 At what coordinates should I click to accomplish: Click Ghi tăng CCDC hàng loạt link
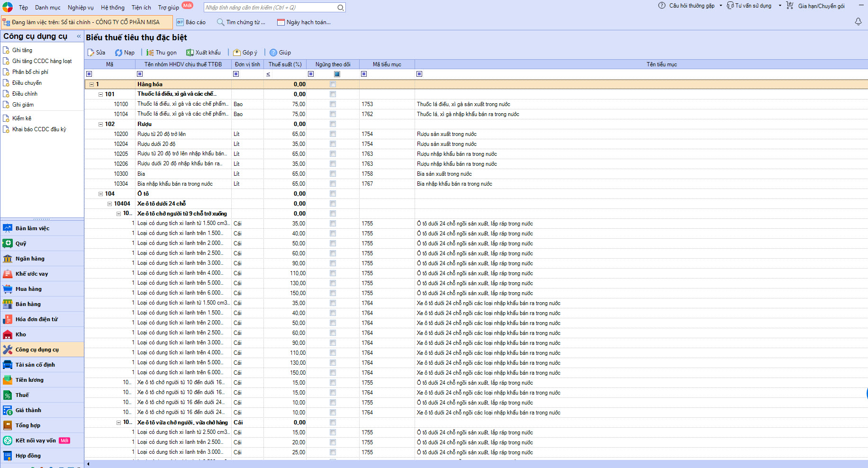tap(42, 61)
